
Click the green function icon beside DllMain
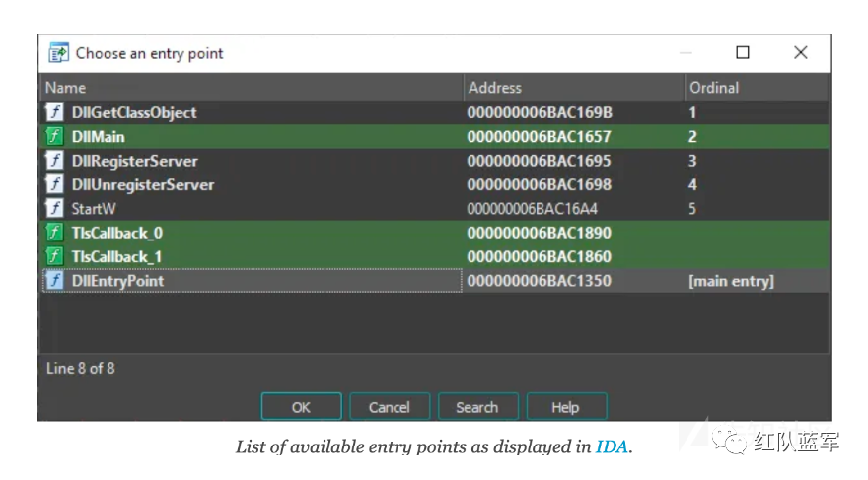click(x=54, y=136)
